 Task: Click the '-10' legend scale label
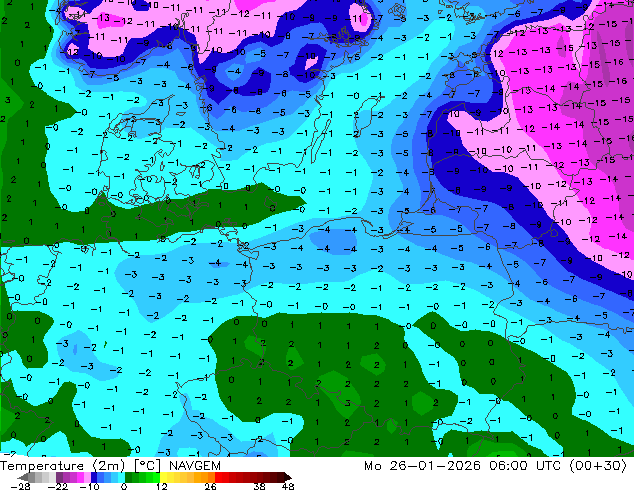(89, 486)
